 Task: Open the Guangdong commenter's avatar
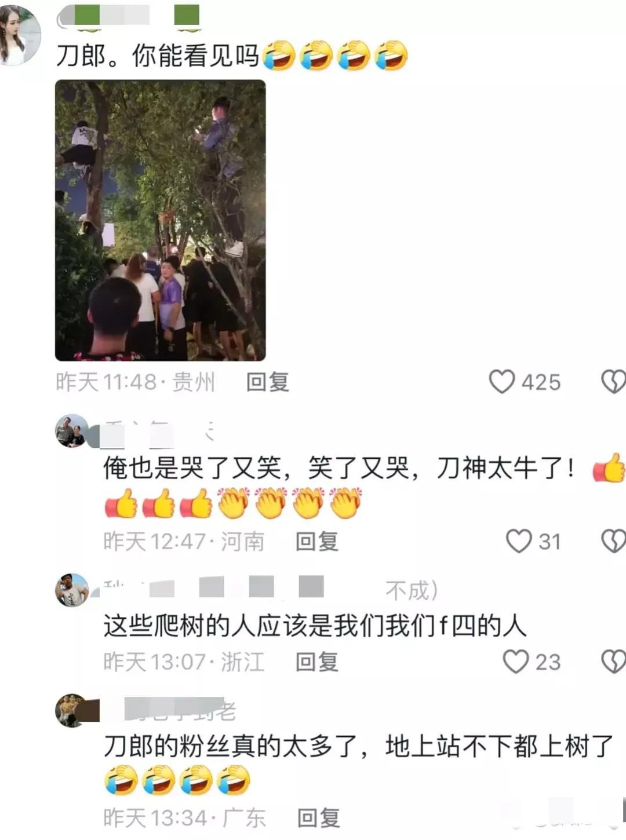point(72,710)
